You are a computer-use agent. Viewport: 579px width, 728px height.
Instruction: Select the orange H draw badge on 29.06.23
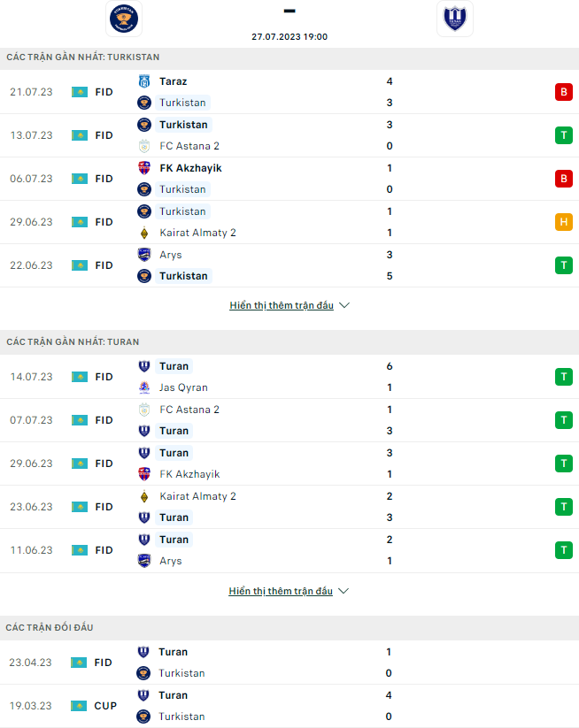[564, 222]
